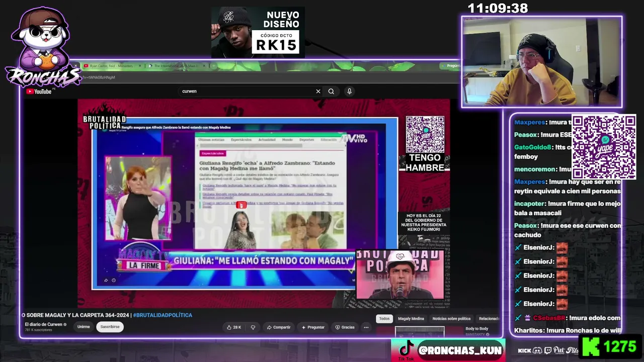Open the #BRUTALIDADPOLÍTICA hashtag link

tap(163, 315)
